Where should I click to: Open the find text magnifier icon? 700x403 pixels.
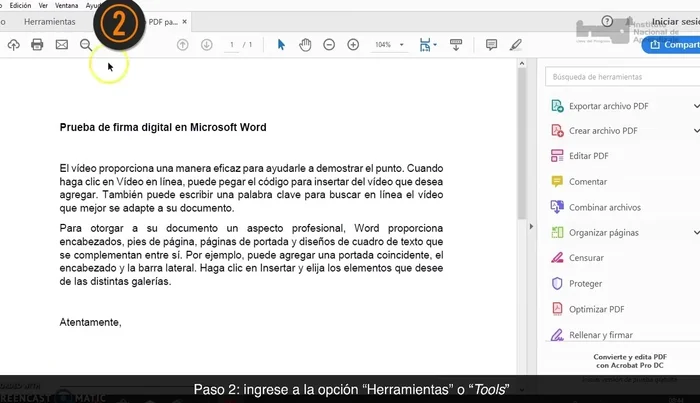pos(86,45)
